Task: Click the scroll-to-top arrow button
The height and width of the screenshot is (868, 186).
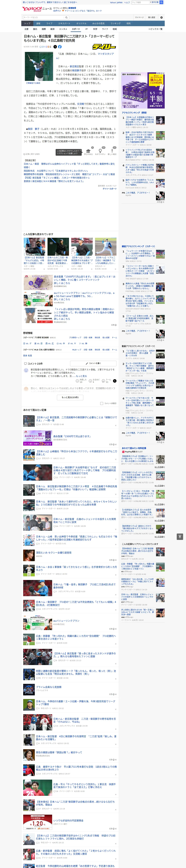Action: [180, 537]
